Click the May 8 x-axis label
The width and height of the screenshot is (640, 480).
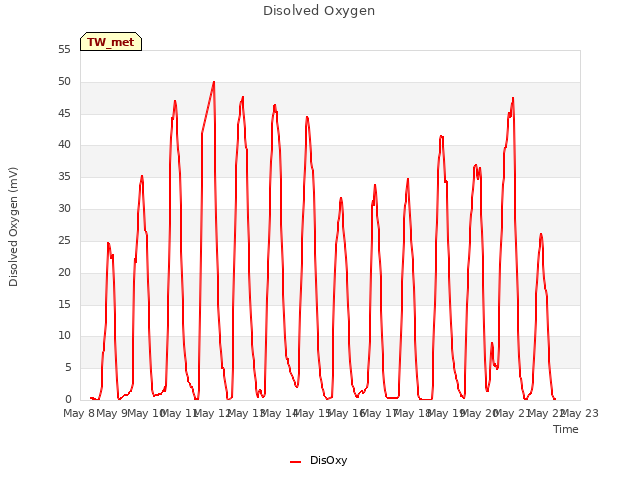(x=79, y=413)
